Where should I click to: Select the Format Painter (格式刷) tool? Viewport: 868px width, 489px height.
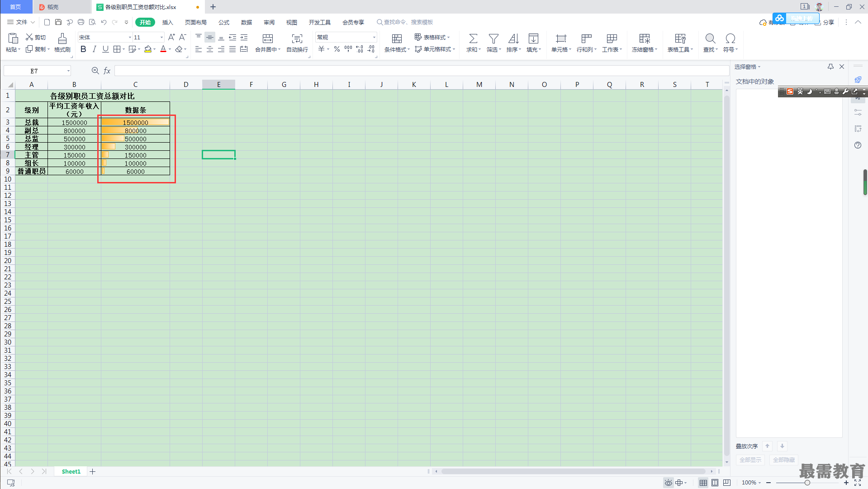tap(62, 43)
